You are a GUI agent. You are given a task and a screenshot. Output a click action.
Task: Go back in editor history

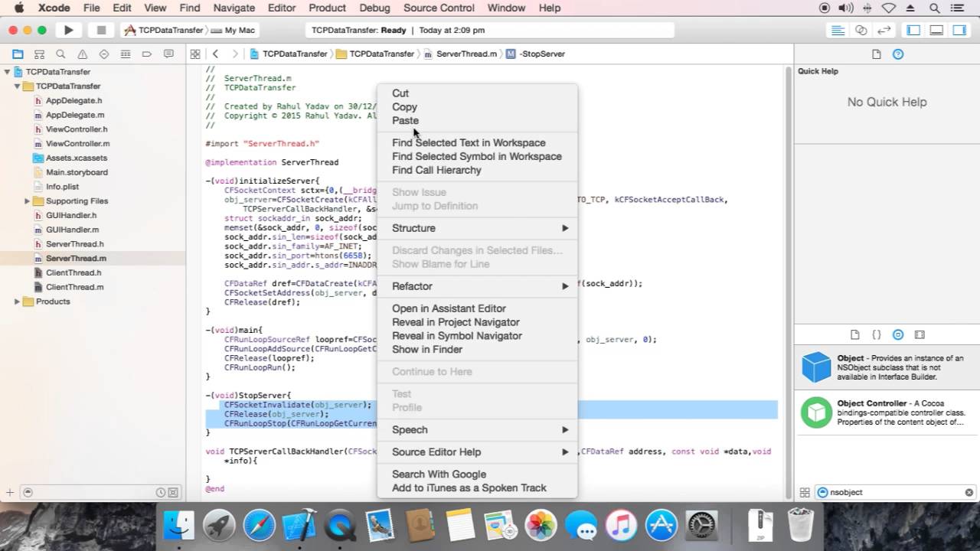point(216,54)
